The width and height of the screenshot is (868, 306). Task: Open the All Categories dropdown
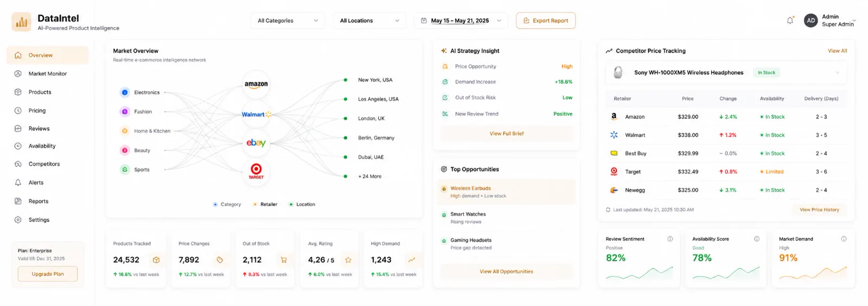pyautogui.click(x=288, y=21)
